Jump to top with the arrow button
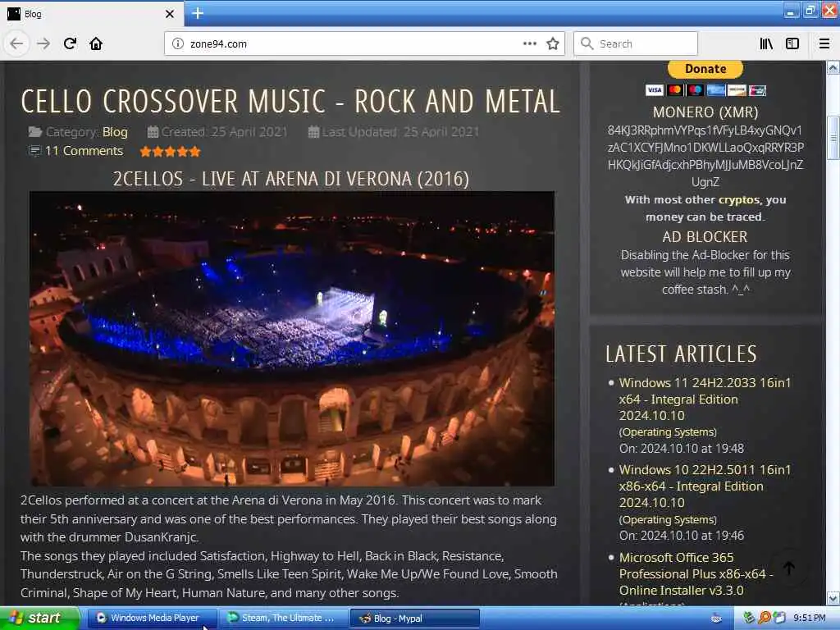Screen dimensions: 840x630 [789, 568]
